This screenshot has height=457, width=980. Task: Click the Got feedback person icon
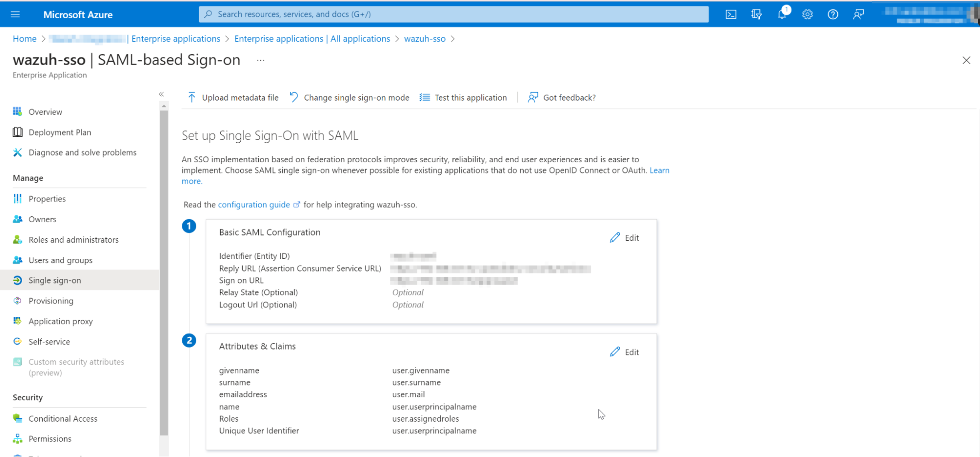pos(533,97)
